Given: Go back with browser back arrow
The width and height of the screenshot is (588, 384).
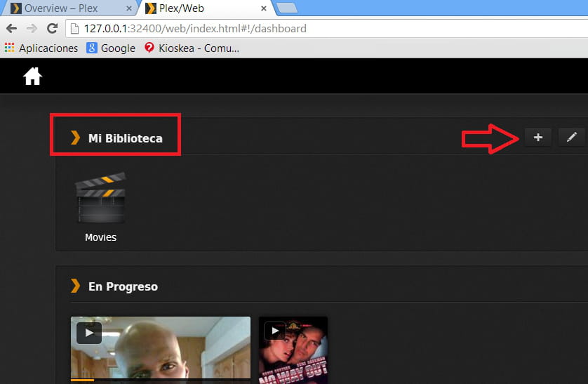Looking at the screenshot, I should coord(12,29).
